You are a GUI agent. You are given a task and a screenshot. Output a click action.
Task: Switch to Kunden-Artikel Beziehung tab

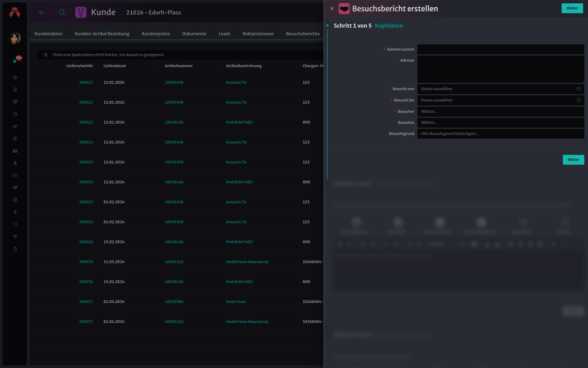click(102, 34)
